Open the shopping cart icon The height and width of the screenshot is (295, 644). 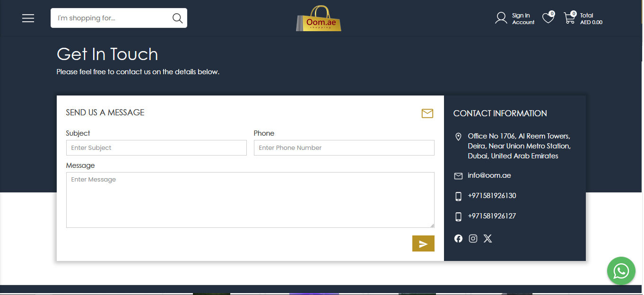tap(569, 18)
